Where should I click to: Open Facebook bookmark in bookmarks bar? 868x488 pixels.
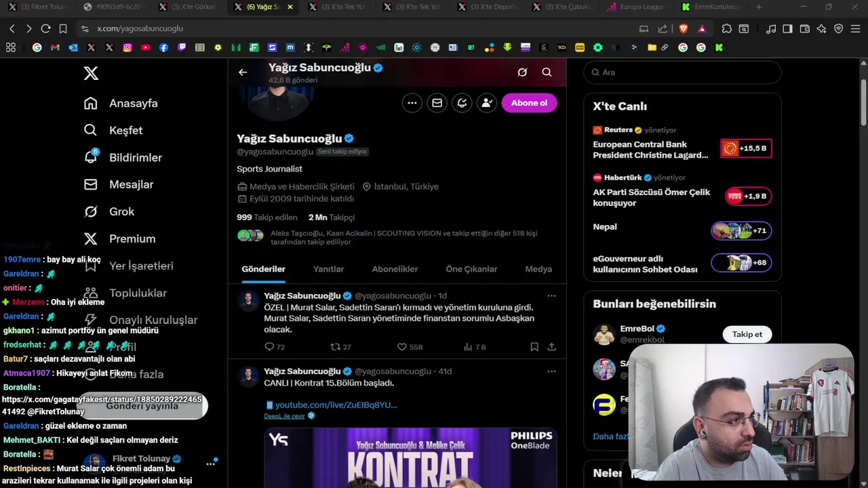[163, 47]
